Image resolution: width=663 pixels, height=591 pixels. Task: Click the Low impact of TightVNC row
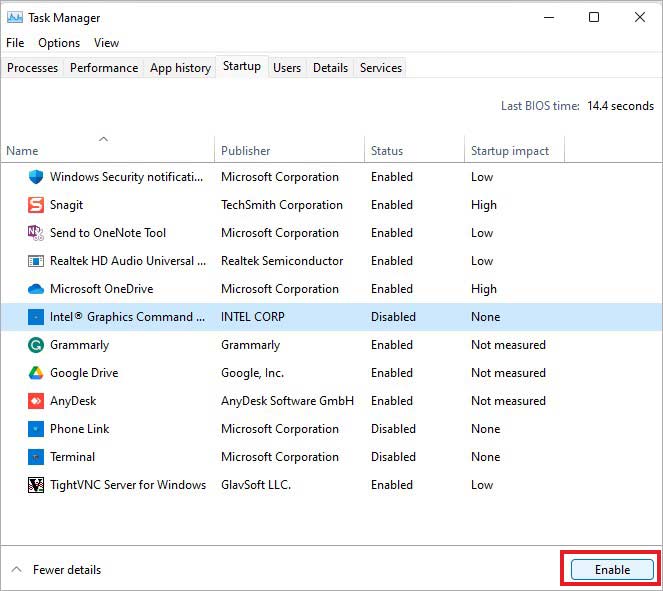482,485
